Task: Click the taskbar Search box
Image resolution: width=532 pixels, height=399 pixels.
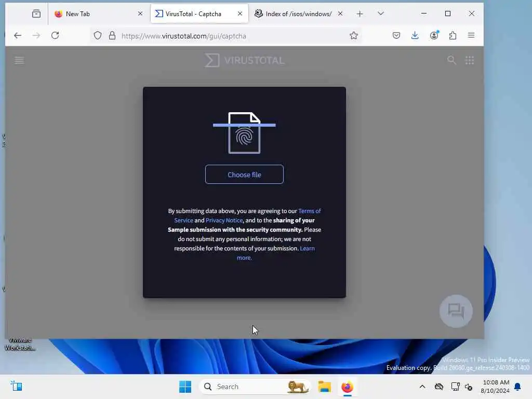Action: tap(255, 387)
